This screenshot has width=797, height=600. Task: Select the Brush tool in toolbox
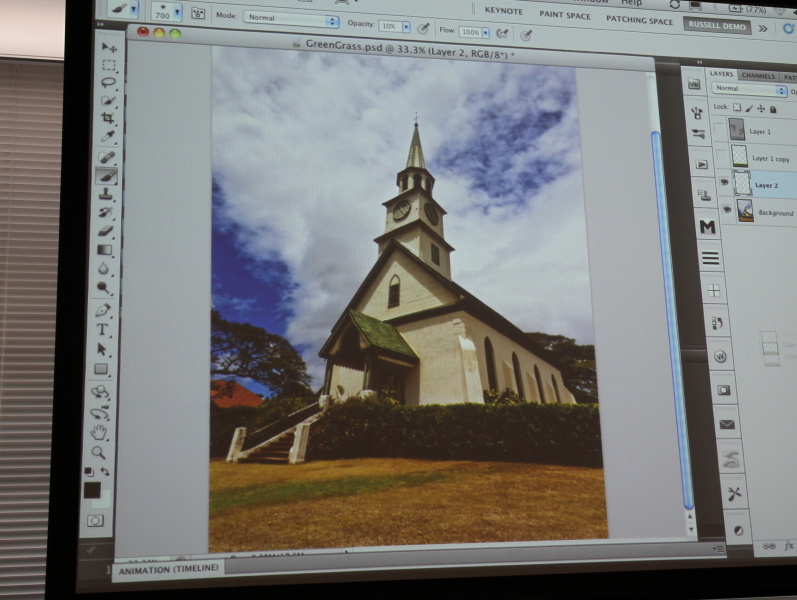(x=106, y=175)
